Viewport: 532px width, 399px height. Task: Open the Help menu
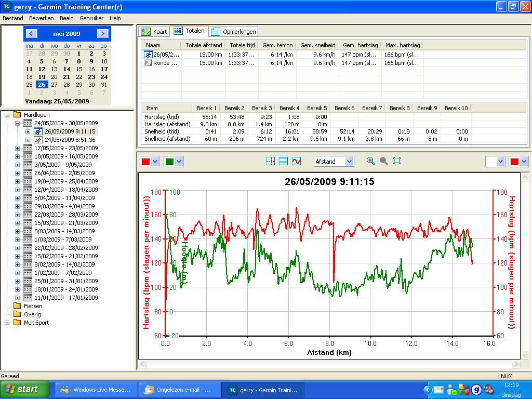115,18
